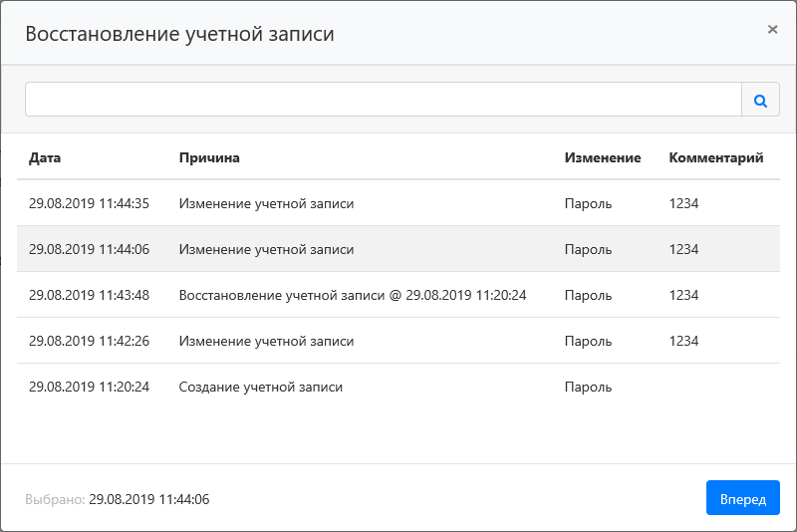The width and height of the screenshot is (797, 532).
Task: Click the Выбрано selected date footer text
Action: (118, 499)
